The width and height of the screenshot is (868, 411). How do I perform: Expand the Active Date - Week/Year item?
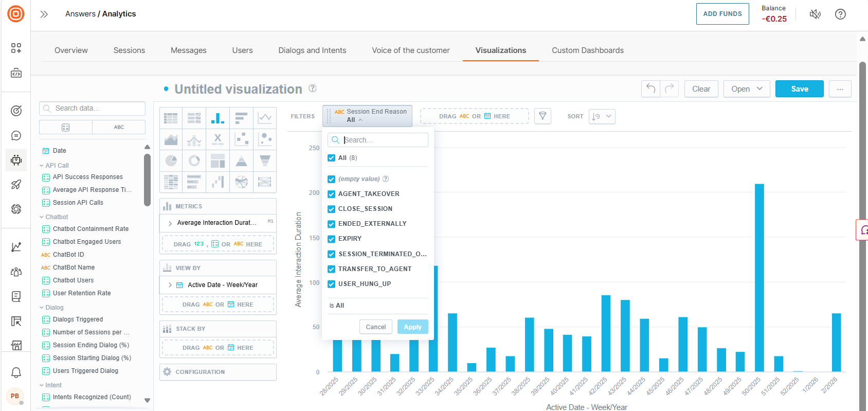170,285
